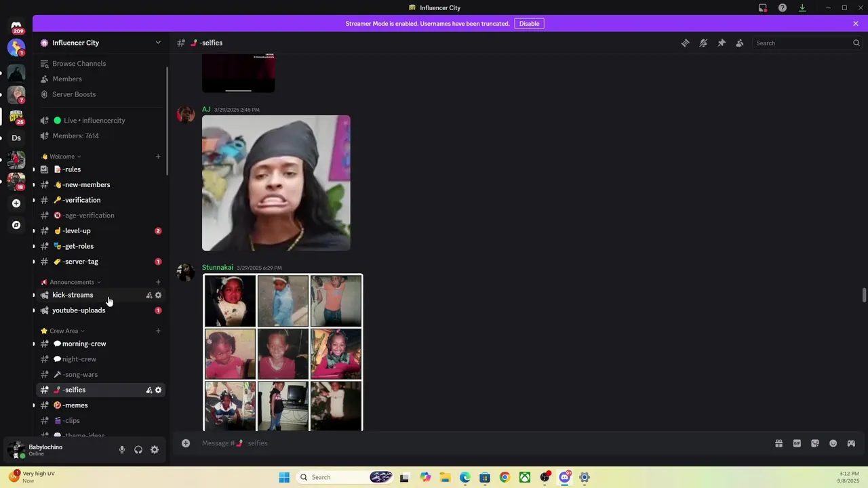This screenshot has width=868, height=488.
Task: Collapse the Announcements category
Action: pyautogui.click(x=71, y=282)
